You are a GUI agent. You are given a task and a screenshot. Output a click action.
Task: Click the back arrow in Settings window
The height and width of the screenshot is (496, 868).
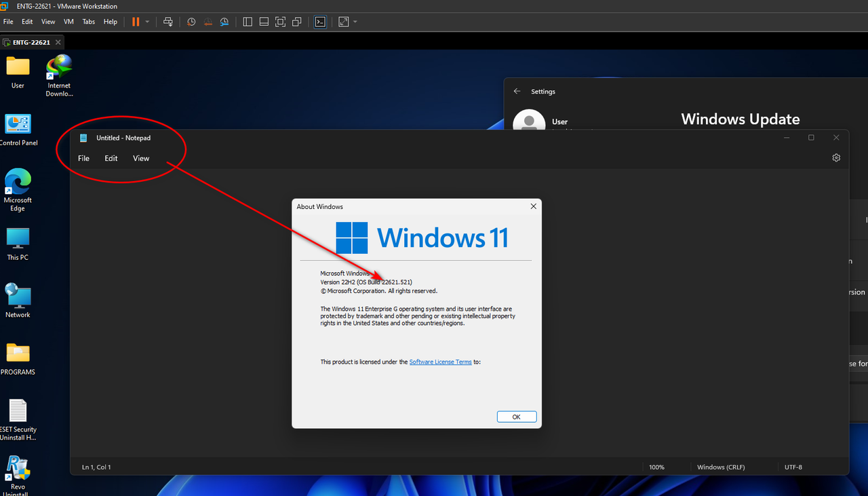517,92
